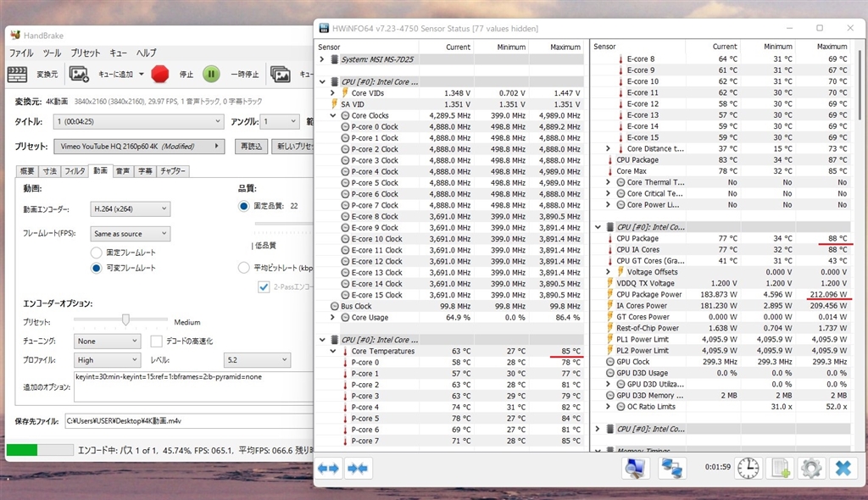Click the CPU Package Power lightning icon
The height and width of the screenshot is (500, 868).
(x=610, y=294)
